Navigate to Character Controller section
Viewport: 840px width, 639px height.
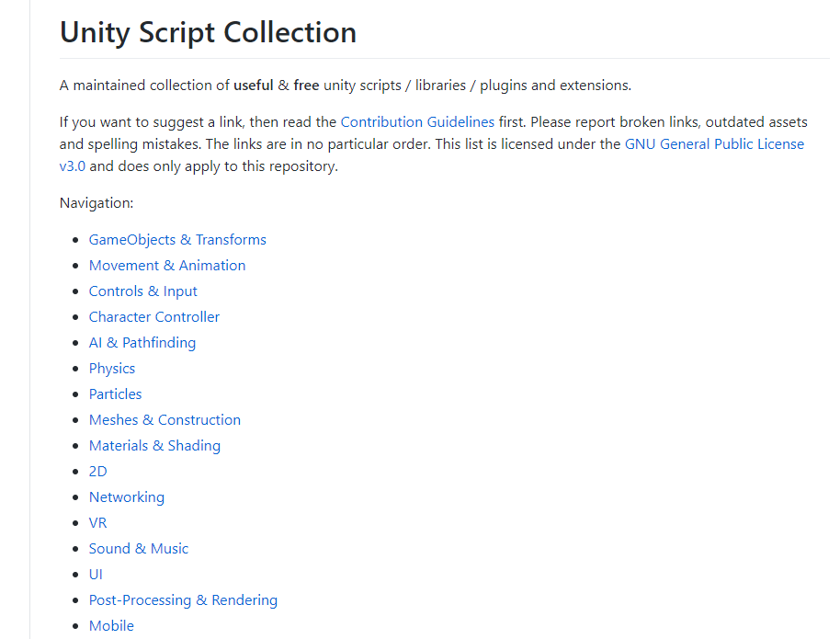point(154,317)
